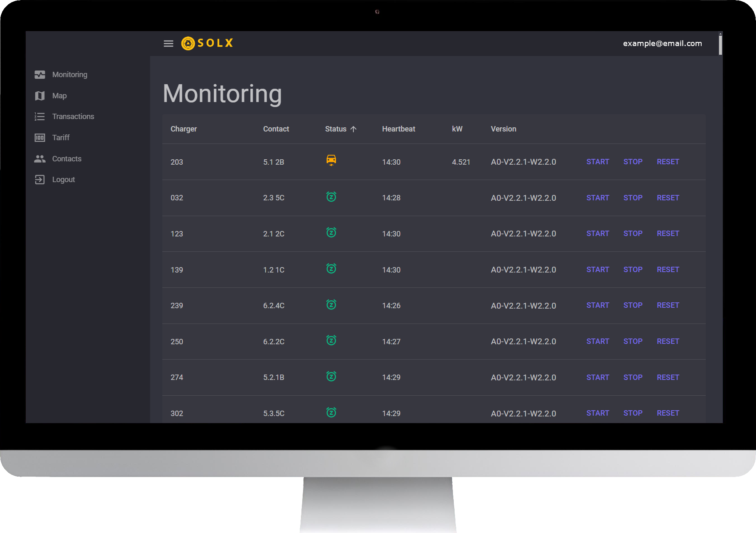
Task: Click START for charger 123
Action: pos(598,234)
